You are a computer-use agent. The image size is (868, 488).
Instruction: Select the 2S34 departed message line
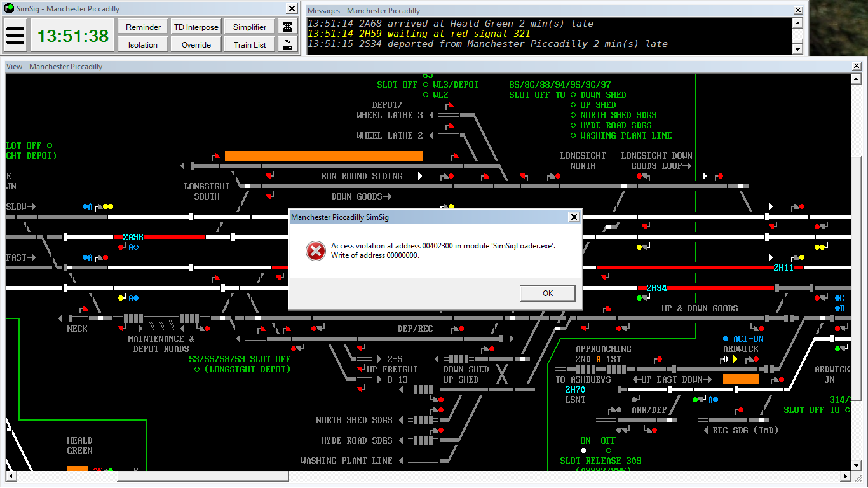[487, 44]
